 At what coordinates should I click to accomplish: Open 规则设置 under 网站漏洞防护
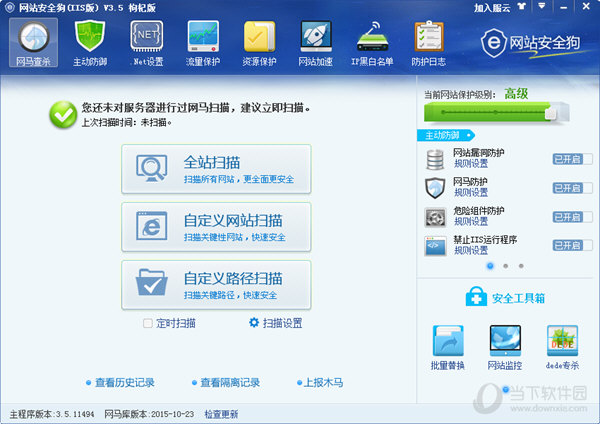471,164
